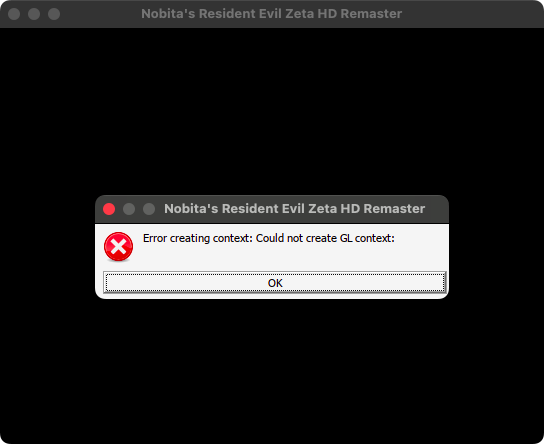Click the main window title text
This screenshot has height=444, width=544.
click(272, 14)
